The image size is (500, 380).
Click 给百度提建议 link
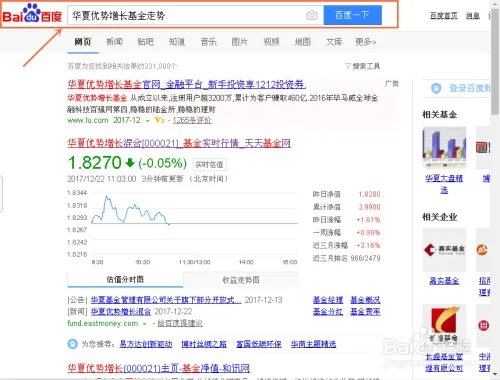[180, 323]
